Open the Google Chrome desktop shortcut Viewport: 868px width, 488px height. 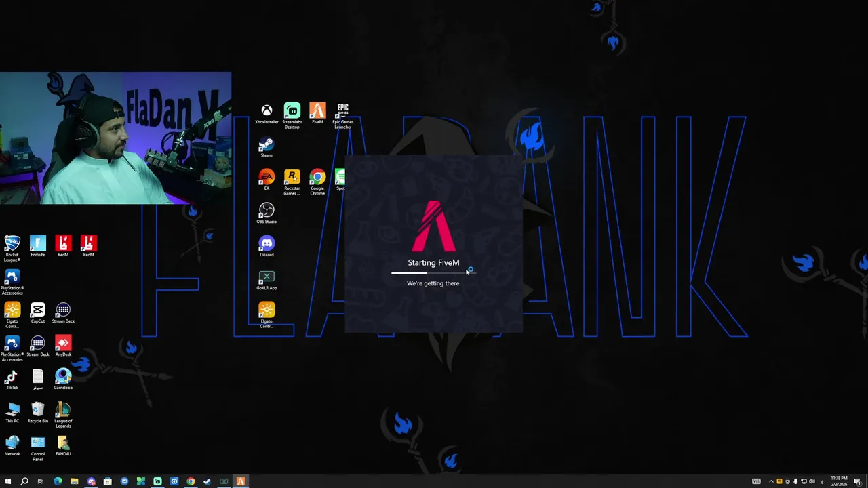coord(317,182)
